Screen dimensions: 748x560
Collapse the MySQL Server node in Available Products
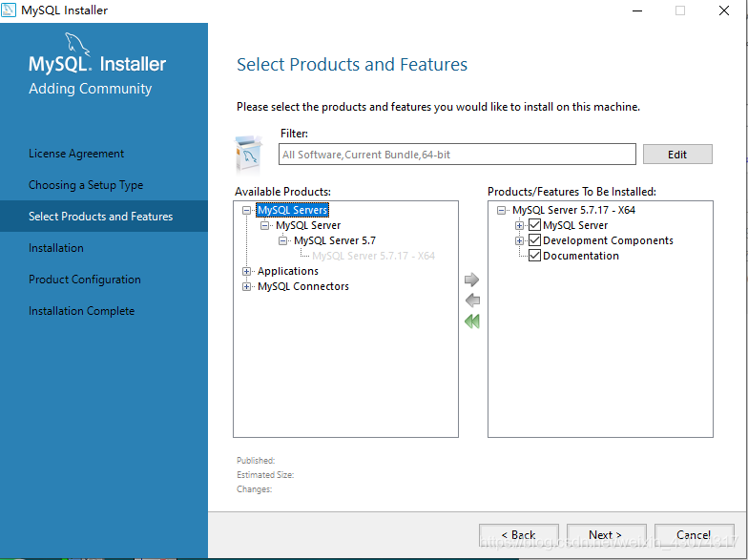[x=265, y=225]
